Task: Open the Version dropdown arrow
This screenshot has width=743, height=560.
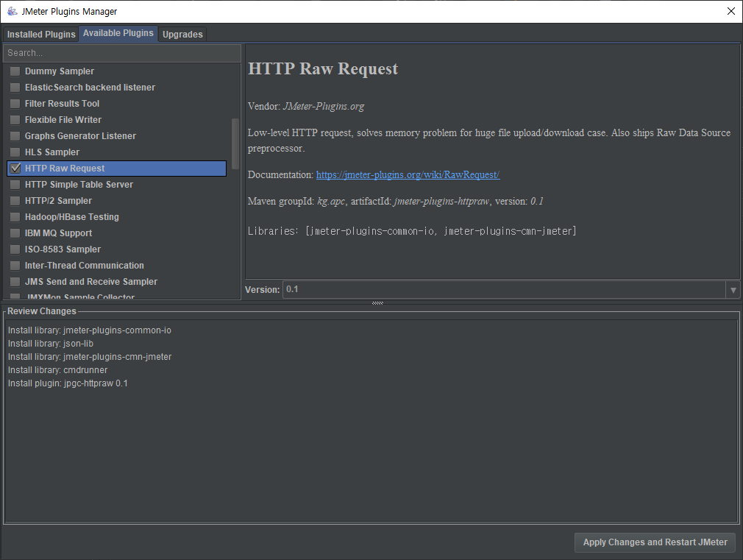Action: (x=733, y=290)
